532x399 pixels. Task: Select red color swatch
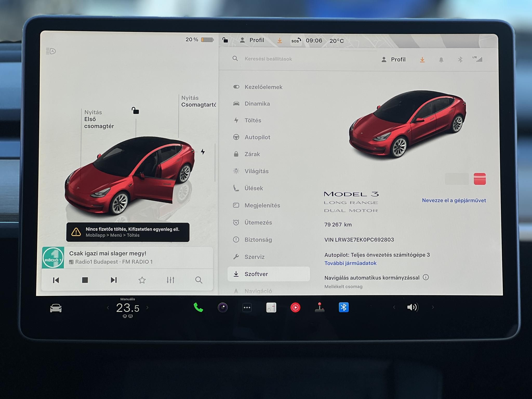pyautogui.click(x=480, y=179)
